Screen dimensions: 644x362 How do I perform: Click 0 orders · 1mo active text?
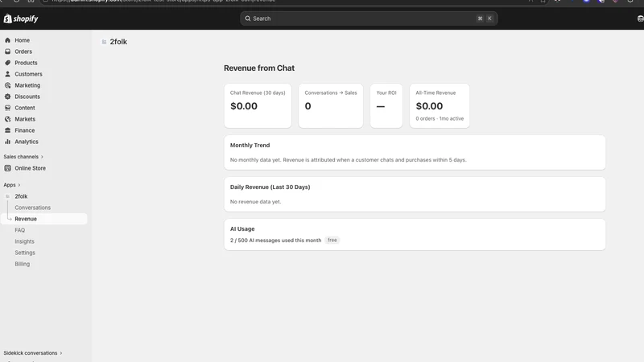pos(440,118)
